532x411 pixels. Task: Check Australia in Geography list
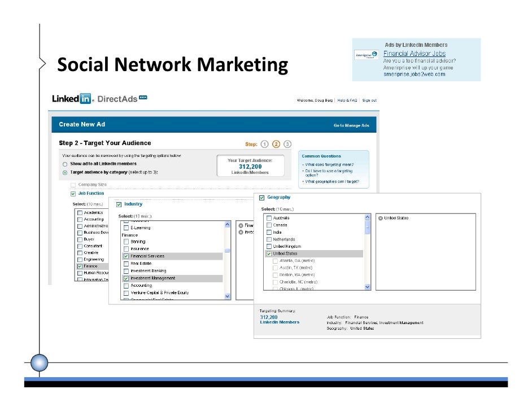[x=269, y=218]
